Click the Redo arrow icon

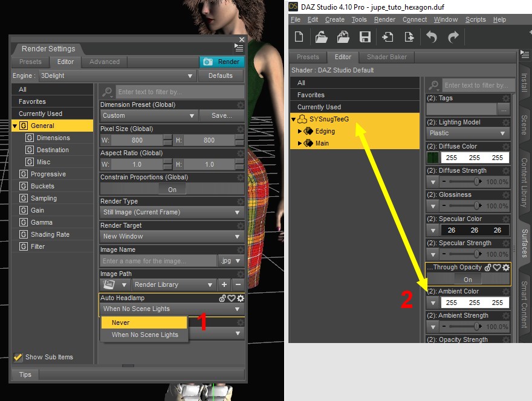453,37
